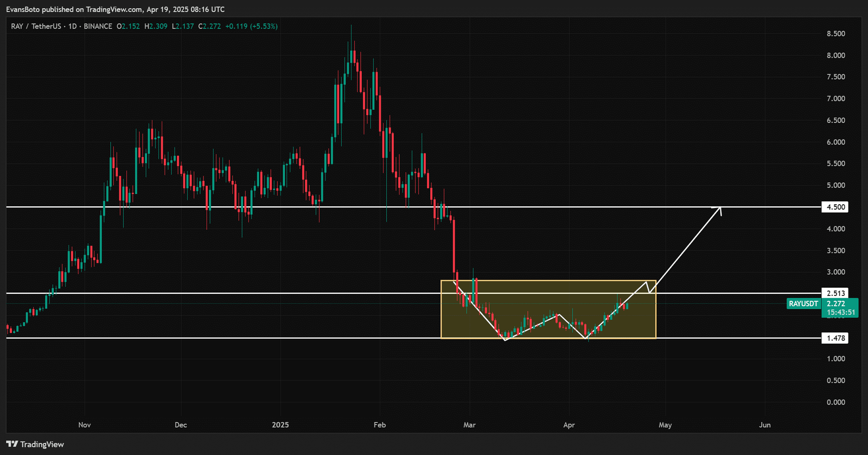The height and width of the screenshot is (455, 868).
Task: Click the RAYUSDT green symbol tag
Action: (803, 304)
